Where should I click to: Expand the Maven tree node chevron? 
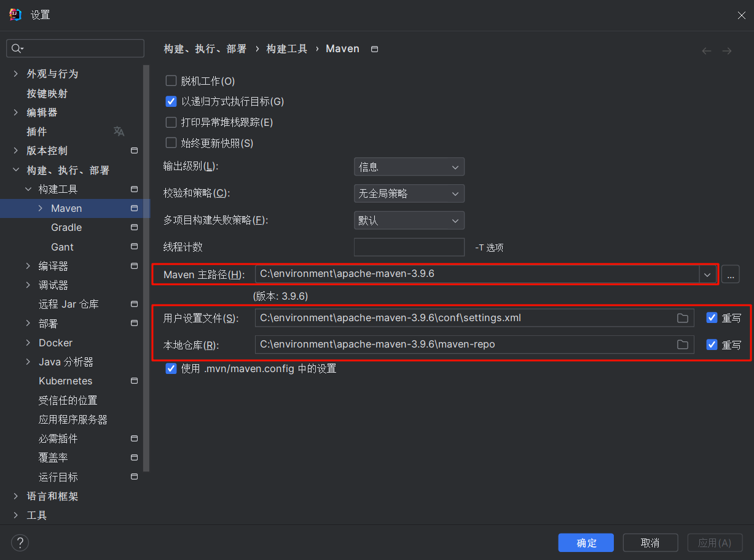pos(41,208)
